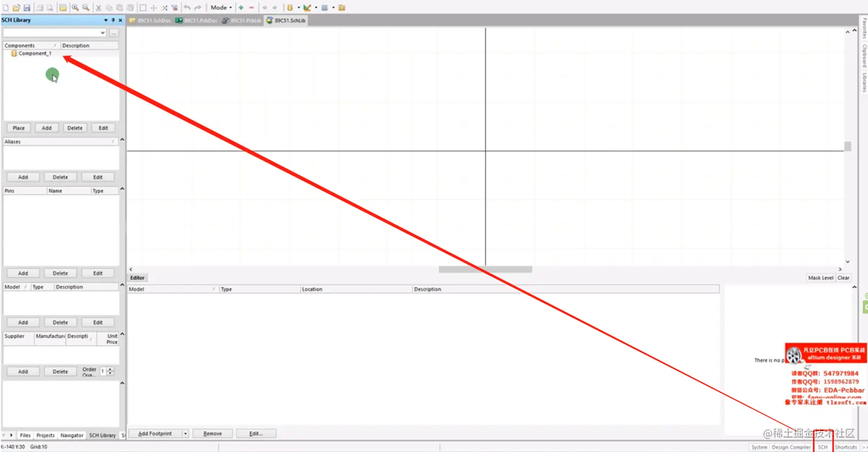
Task: Open the Files panel tab
Action: pos(25,435)
